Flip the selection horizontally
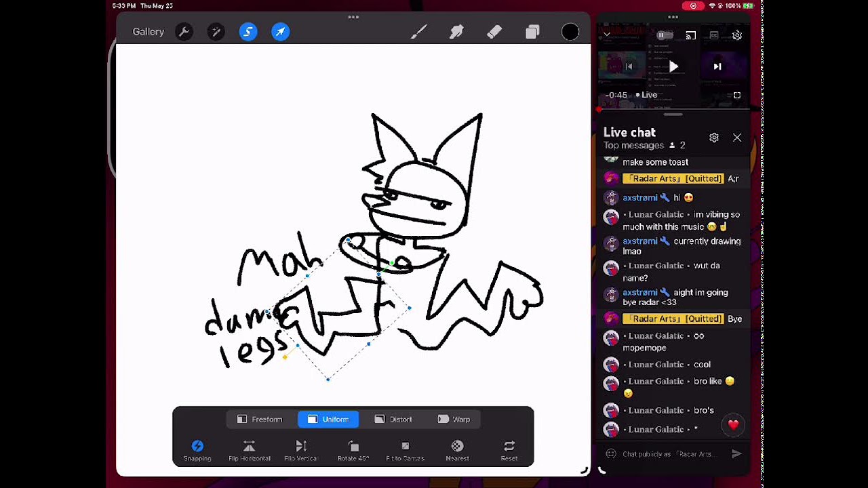Viewport: 868px width, 488px height. coord(249,450)
